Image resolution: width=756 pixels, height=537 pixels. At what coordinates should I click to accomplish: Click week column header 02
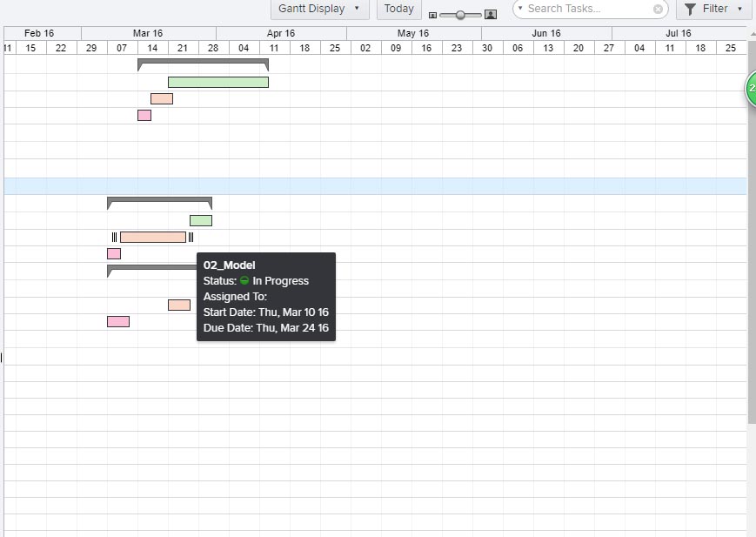click(x=365, y=48)
